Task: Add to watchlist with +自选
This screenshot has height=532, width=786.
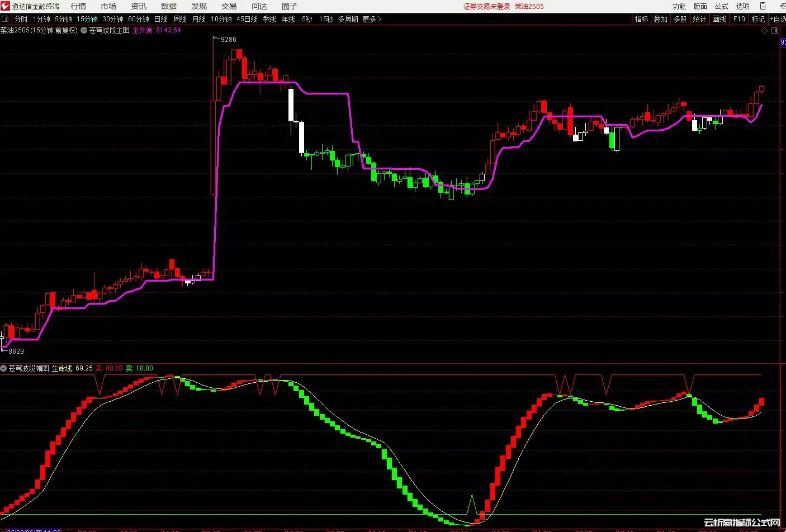Action: tap(778, 19)
